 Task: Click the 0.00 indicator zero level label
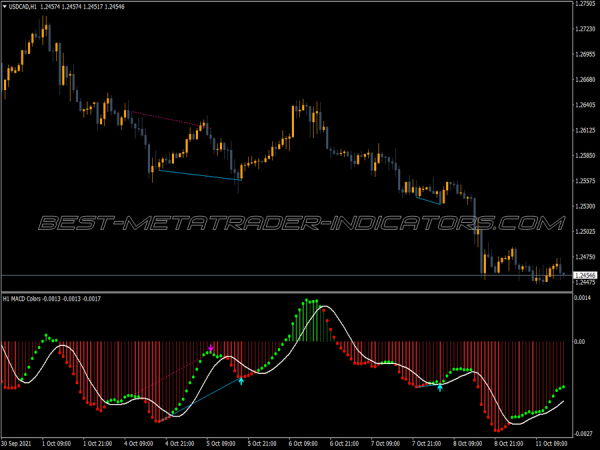[581, 341]
